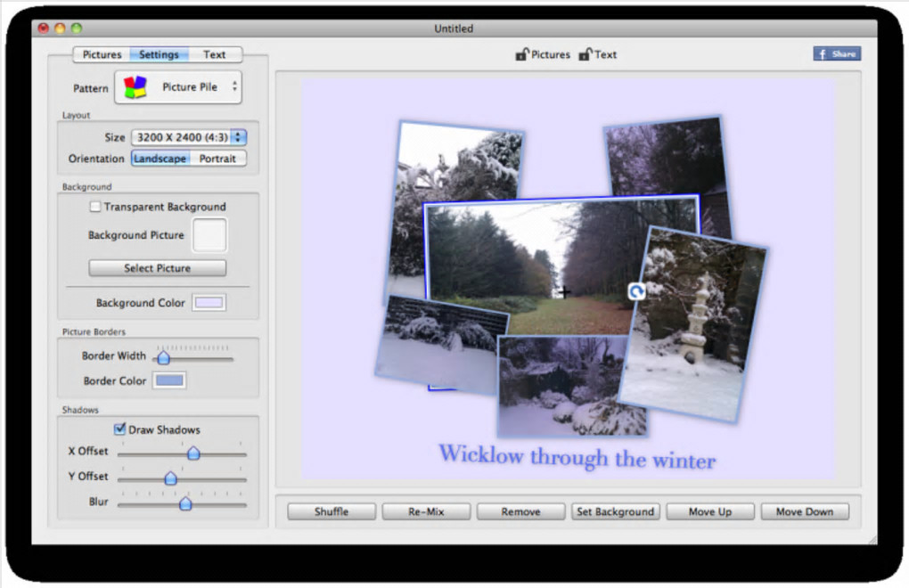Enable Transparent Background checkbox

[x=95, y=206]
